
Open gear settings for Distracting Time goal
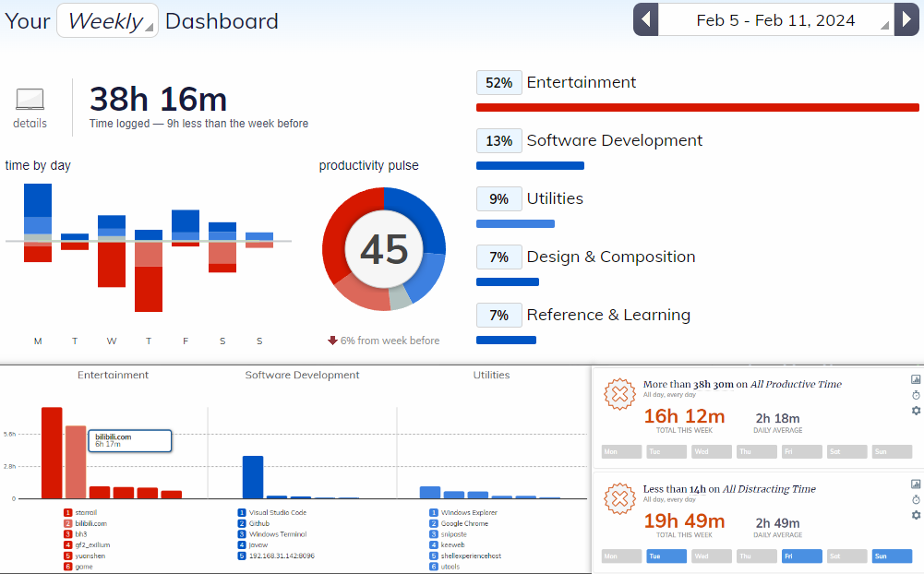tap(916, 515)
